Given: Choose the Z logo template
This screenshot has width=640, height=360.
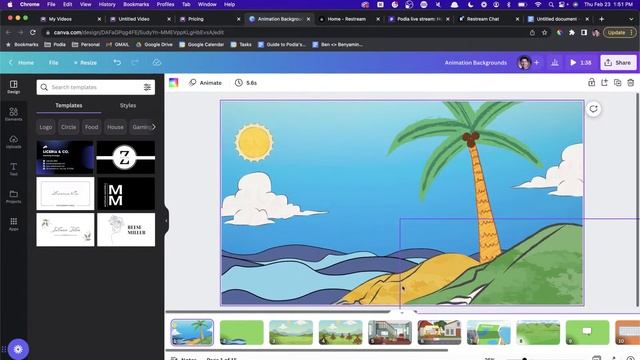Looking at the screenshot, I should (x=126, y=158).
